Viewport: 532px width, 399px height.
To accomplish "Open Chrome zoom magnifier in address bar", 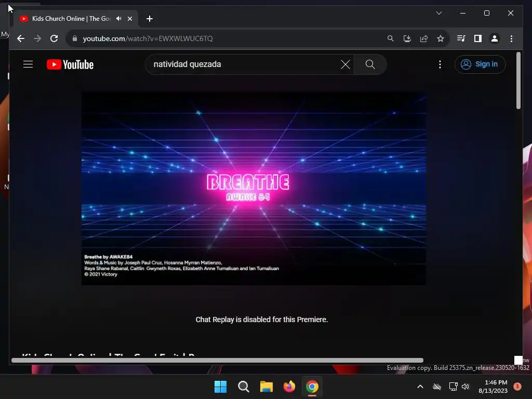I will pos(391,38).
